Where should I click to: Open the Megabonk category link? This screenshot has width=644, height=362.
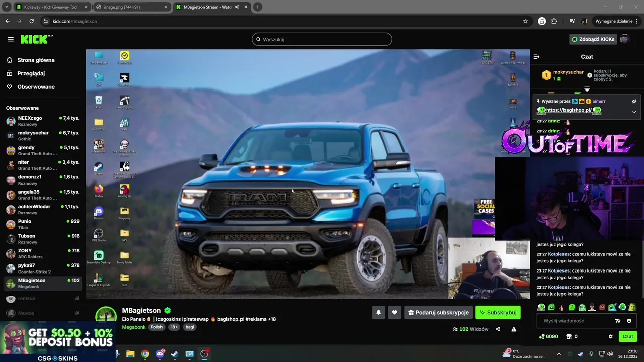pos(134,327)
